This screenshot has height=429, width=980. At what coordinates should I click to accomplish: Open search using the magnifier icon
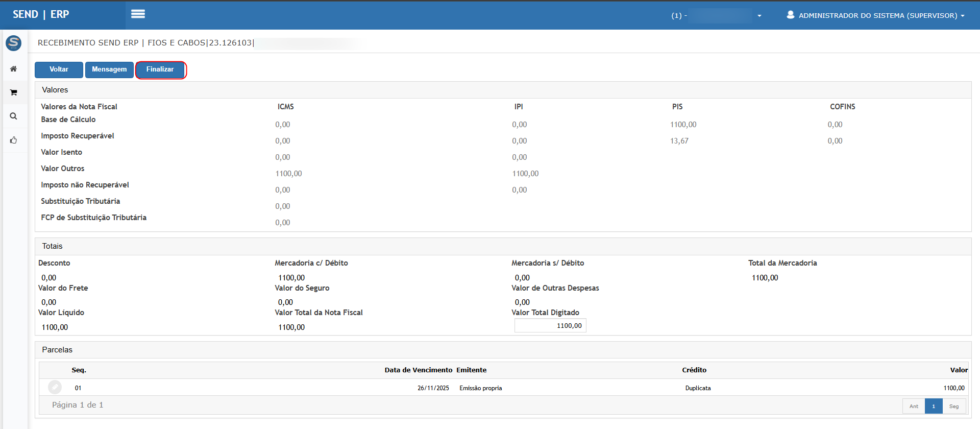point(14,116)
